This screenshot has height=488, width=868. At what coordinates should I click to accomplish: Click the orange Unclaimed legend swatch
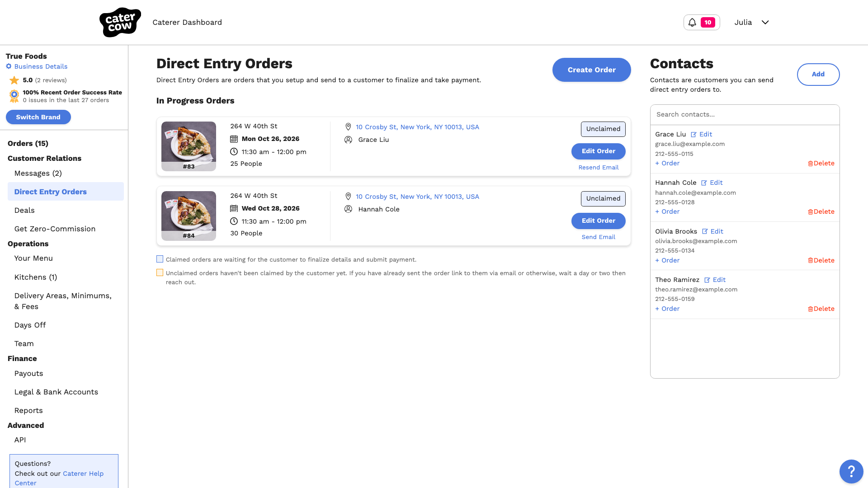pyautogui.click(x=160, y=272)
